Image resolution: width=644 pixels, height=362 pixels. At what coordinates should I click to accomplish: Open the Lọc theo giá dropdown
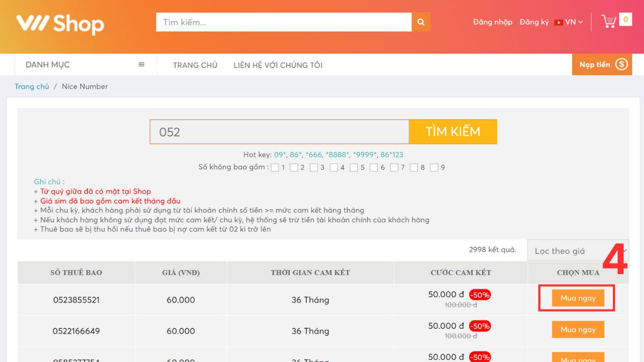point(579,250)
